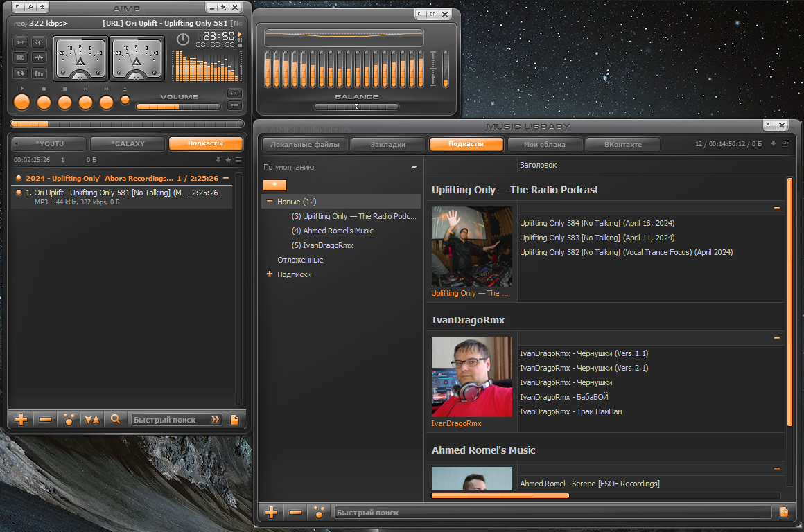Toggle the repeat playback button

(21, 73)
